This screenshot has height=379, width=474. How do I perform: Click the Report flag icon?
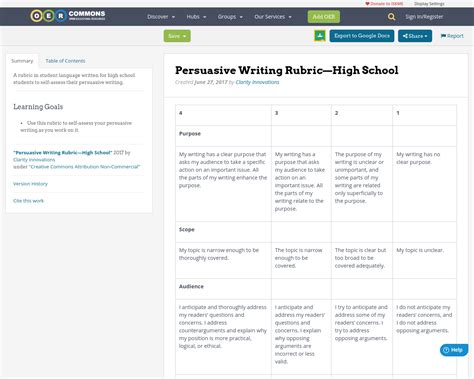(x=443, y=36)
